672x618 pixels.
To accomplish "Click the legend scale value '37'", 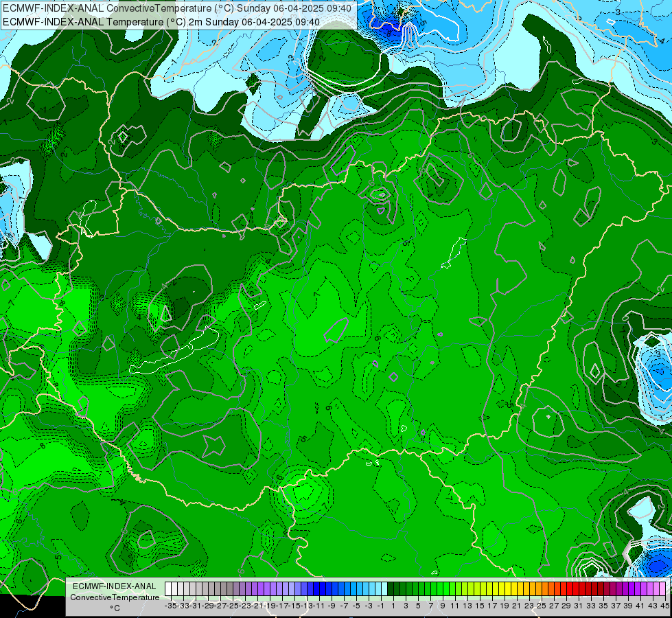I will pyautogui.click(x=616, y=606).
